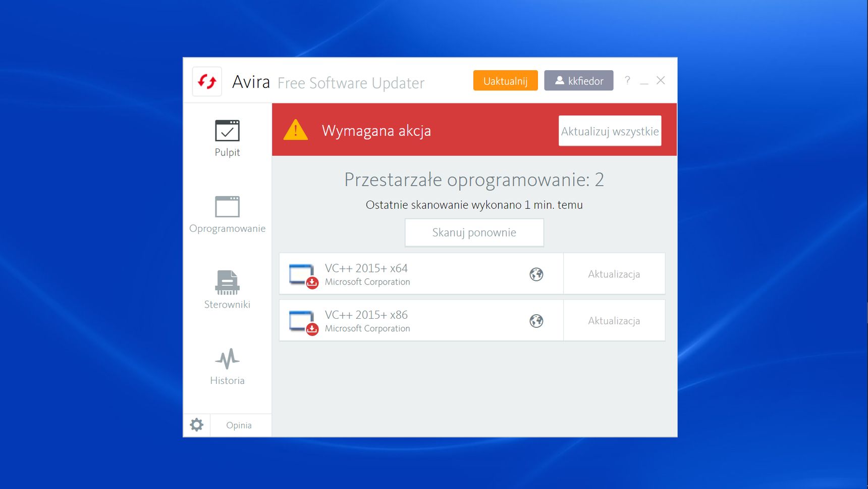Click Skanuj ponownie to rescan

(x=474, y=232)
